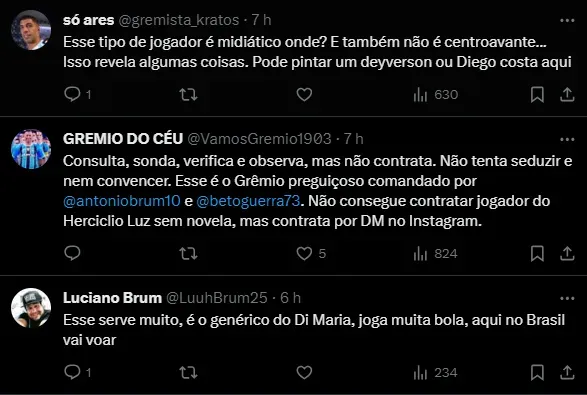The image size is (587, 395).
Task: Open more options on Luciano Brum tweet
Action: pyautogui.click(x=567, y=298)
